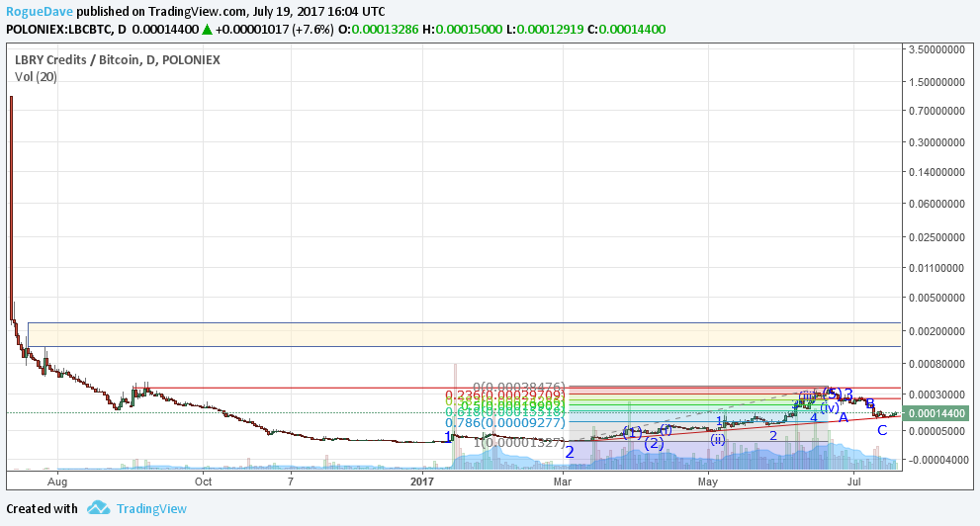Click the 0.06000000 price axis label

point(936,204)
